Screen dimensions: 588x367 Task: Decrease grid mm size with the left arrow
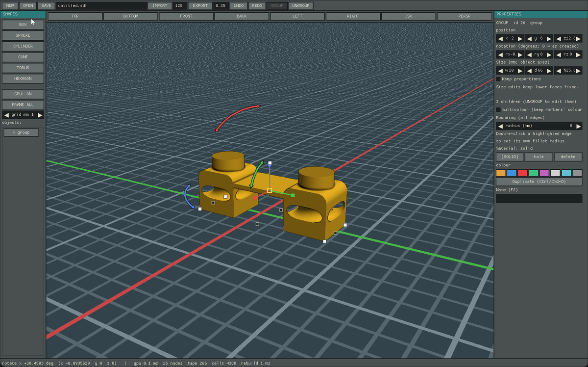(6, 115)
